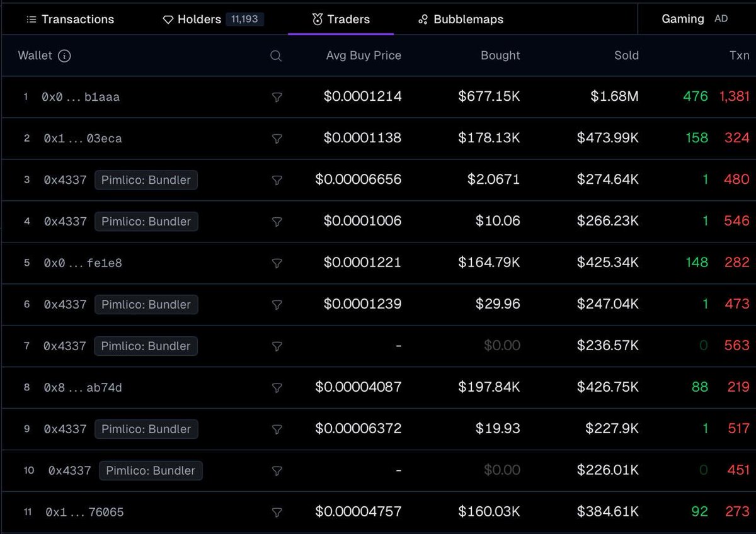Click the search icon in wallet header

(x=276, y=56)
